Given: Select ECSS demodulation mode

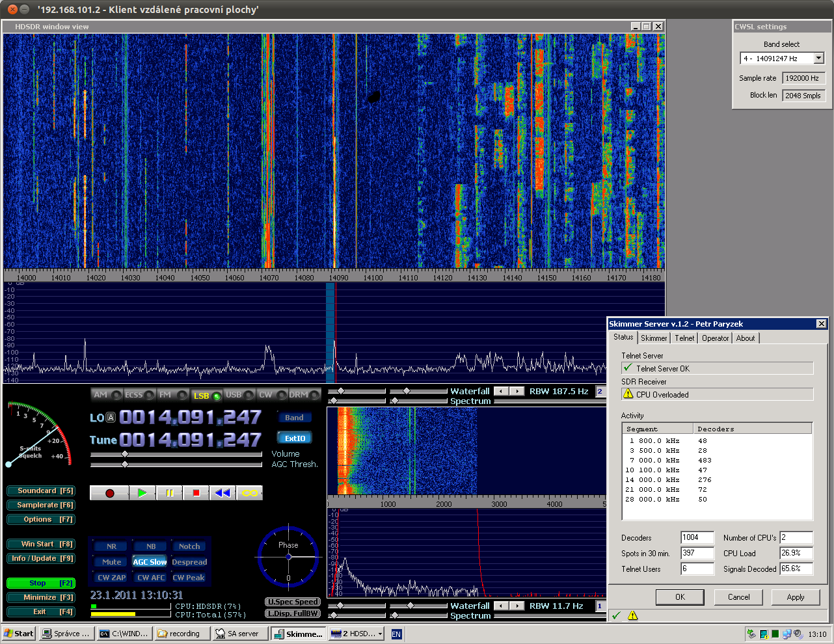Looking at the screenshot, I should point(139,395).
